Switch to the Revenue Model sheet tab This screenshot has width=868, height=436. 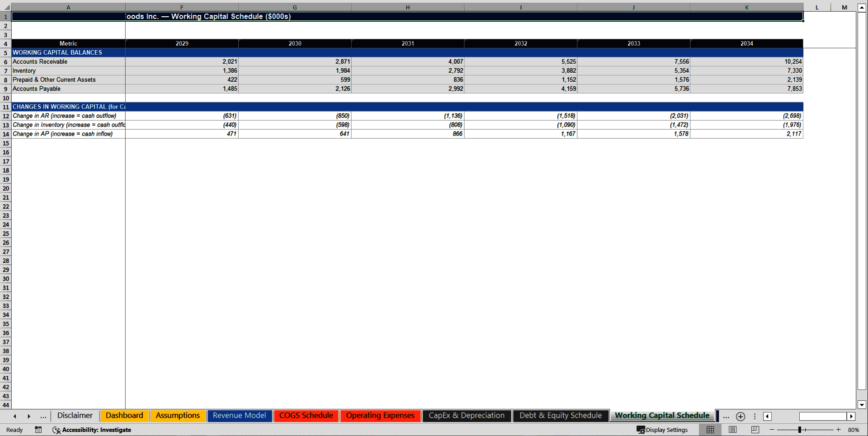(239, 415)
